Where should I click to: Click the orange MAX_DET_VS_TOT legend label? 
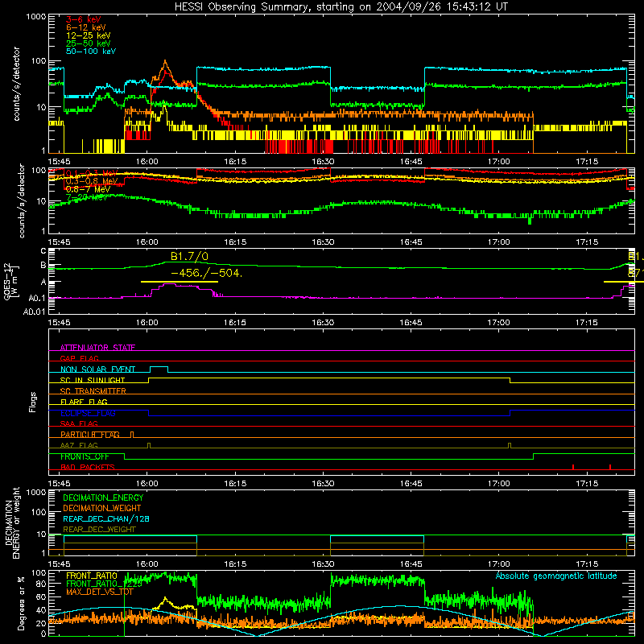click(100, 592)
